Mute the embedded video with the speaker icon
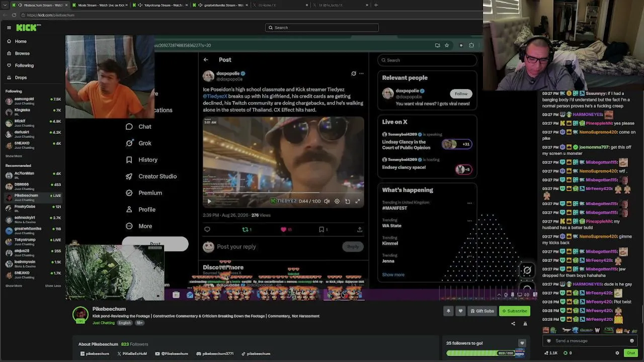 click(327, 201)
